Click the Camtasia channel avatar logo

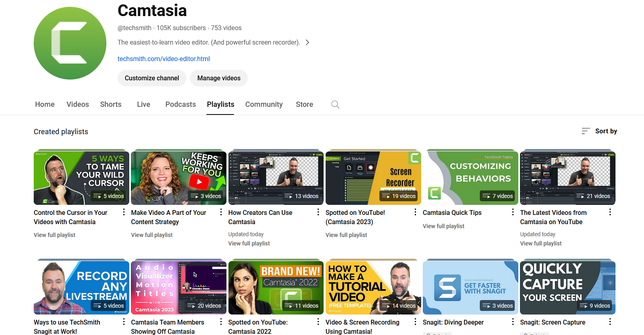point(70,43)
